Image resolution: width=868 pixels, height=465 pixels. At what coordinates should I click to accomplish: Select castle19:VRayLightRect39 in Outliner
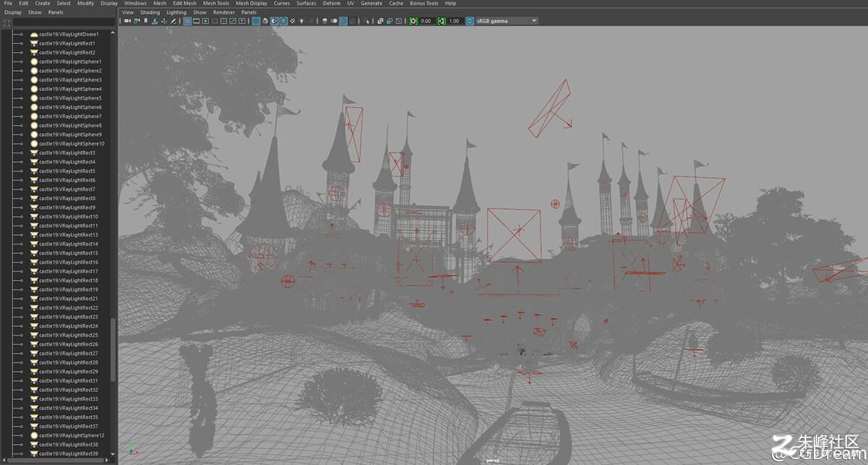pos(69,453)
